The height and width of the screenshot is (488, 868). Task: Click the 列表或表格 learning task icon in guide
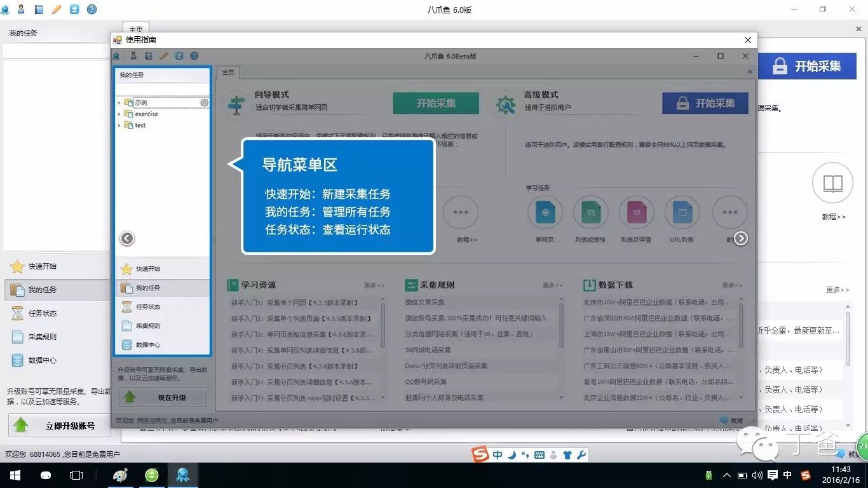tap(591, 212)
